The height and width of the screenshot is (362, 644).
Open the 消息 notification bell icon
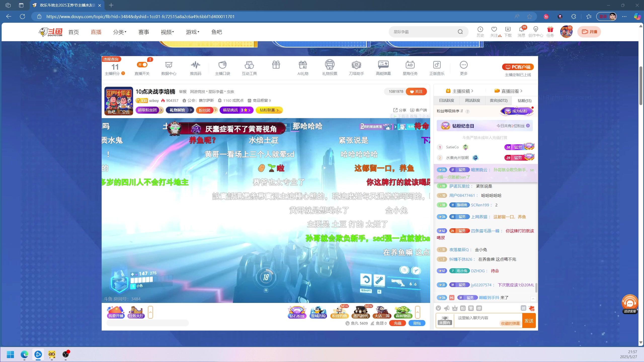[521, 32]
